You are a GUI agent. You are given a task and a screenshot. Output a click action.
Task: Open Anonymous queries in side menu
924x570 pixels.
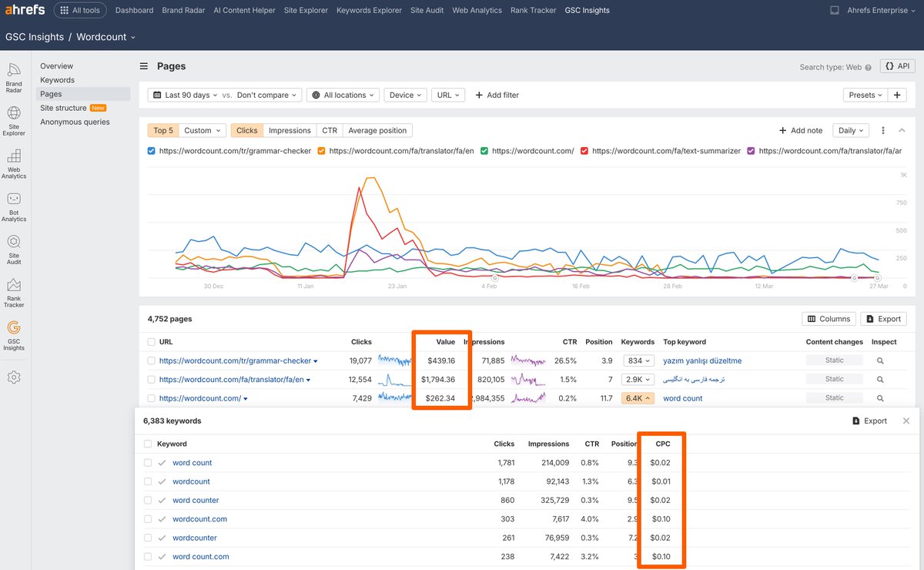pos(75,122)
